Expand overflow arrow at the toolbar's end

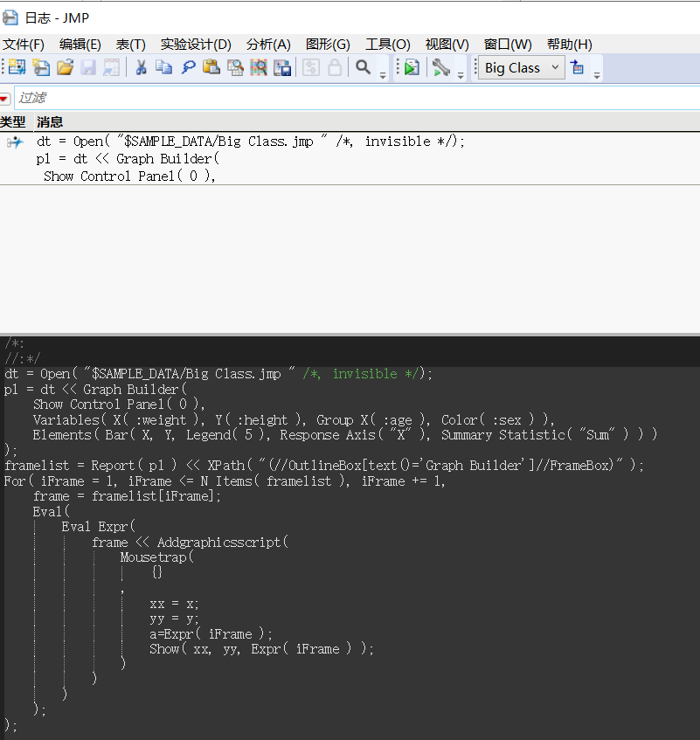[597, 75]
